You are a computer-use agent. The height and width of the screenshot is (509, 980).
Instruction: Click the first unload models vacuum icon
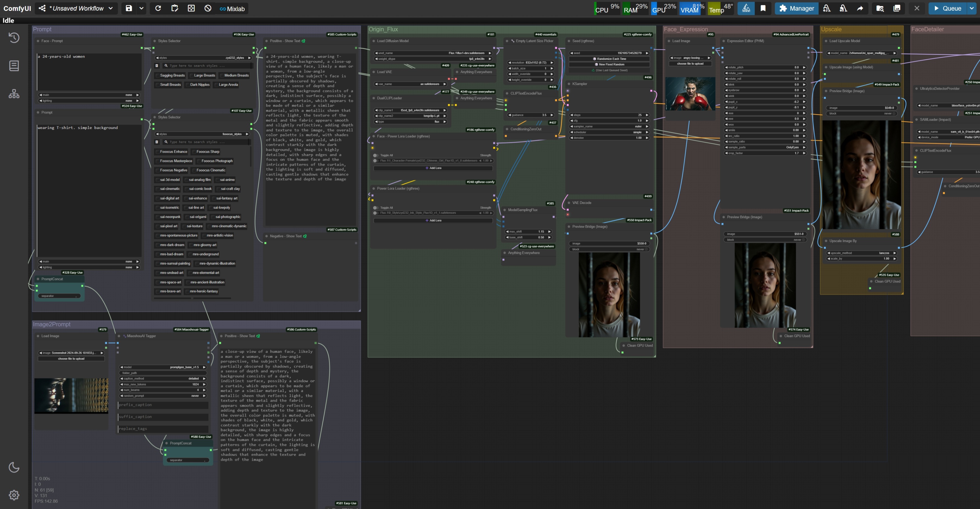click(x=827, y=8)
